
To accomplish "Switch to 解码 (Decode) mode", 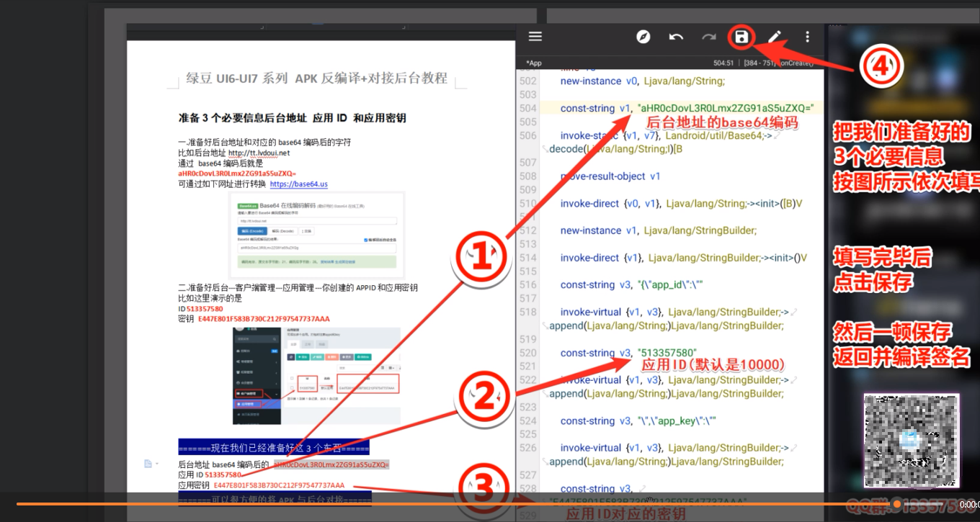I will click(282, 231).
